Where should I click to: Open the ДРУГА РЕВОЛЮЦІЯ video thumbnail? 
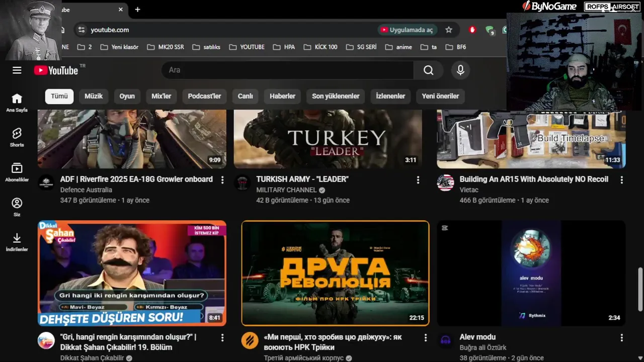335,273
